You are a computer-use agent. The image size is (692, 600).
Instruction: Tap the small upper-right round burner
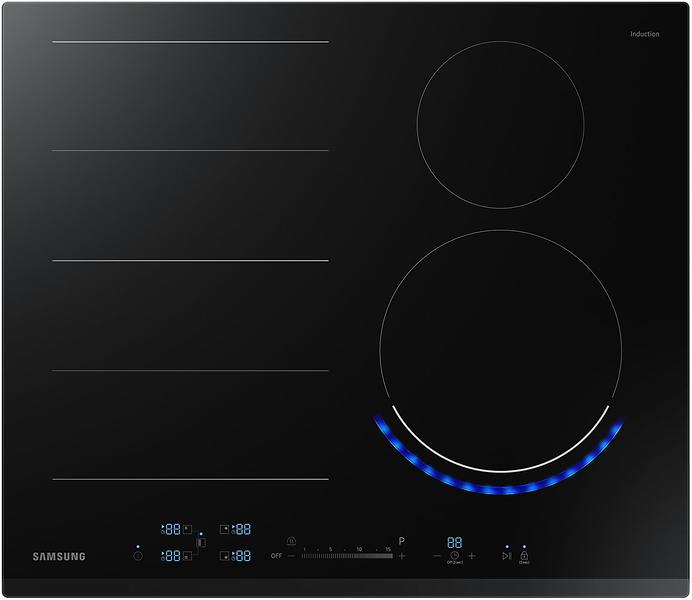500,125
